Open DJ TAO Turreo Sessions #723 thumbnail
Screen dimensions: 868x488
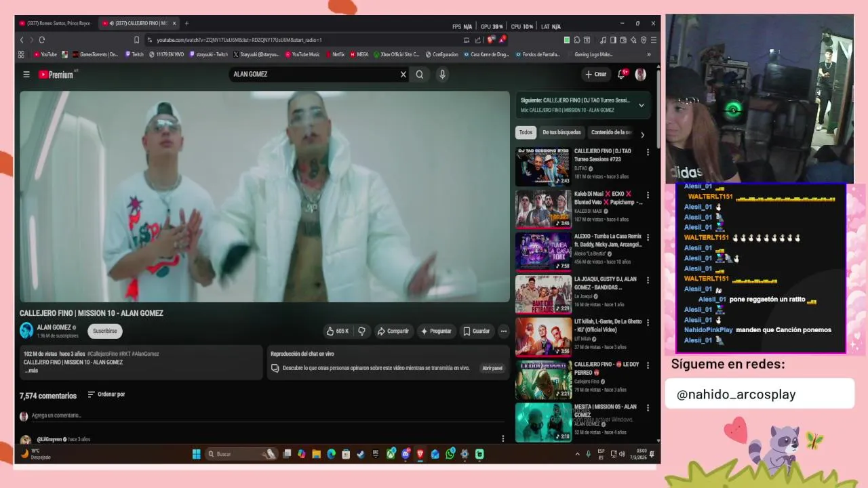(x=543, y=167)
